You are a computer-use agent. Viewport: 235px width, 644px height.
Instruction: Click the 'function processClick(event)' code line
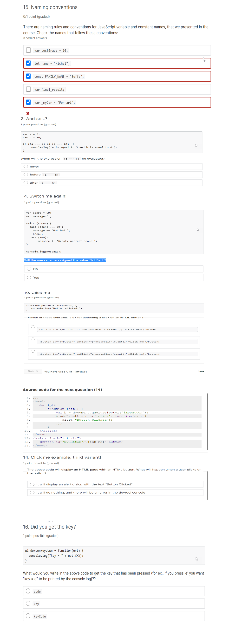pos(52,306)
